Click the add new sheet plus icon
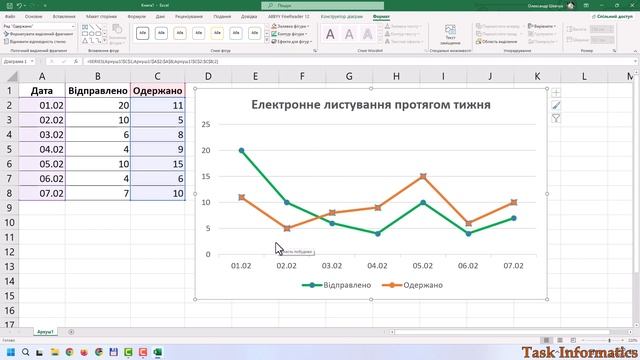 pos(71,332)
